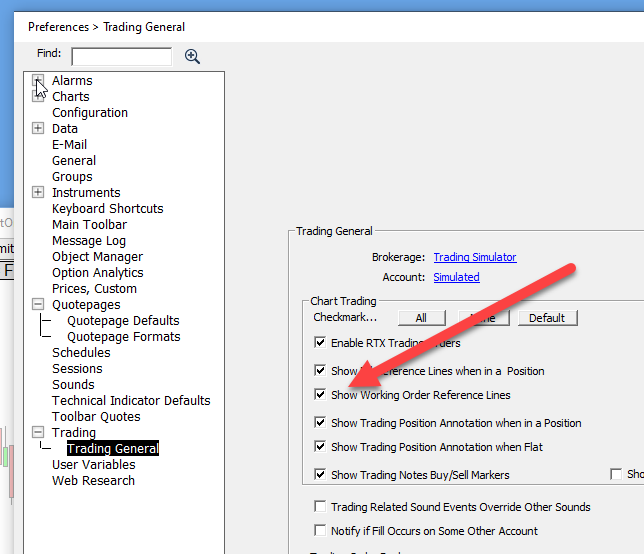Open the Trading Simulator brokerage link
The width and height of the screenshot is (644, 554).
474,257
